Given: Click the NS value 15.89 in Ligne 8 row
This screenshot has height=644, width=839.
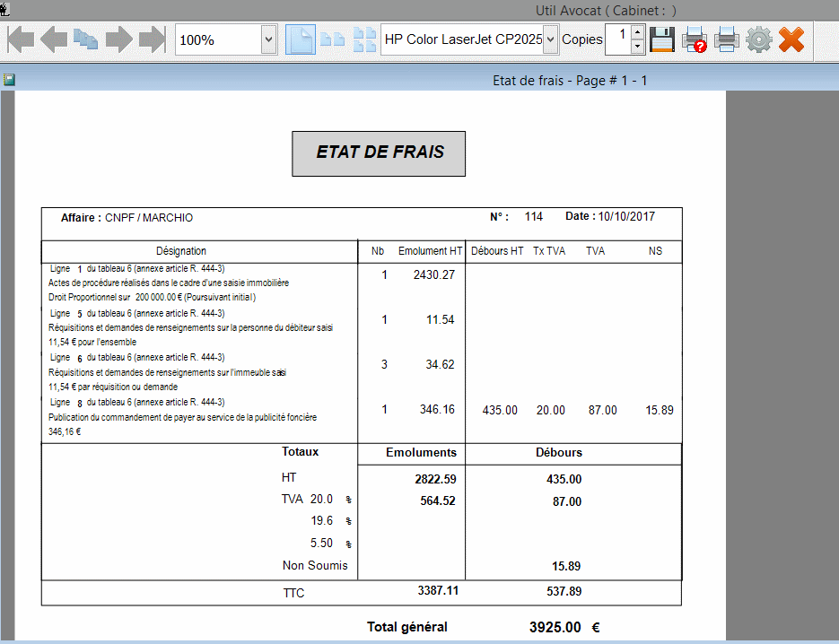Looking at the screenshot, I should [660, 410].
